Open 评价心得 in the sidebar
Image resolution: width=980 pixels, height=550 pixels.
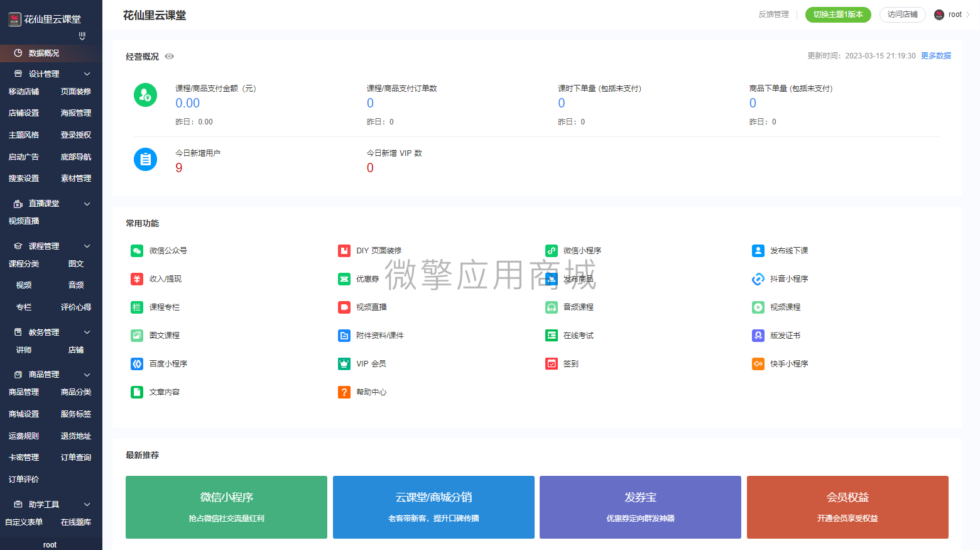click(76, 307)
